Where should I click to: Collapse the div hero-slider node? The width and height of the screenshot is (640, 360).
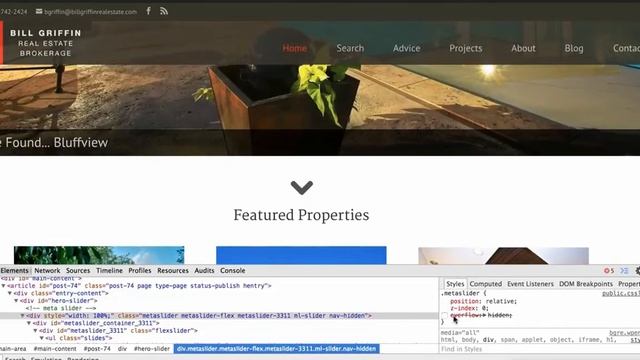coord(16,301)
